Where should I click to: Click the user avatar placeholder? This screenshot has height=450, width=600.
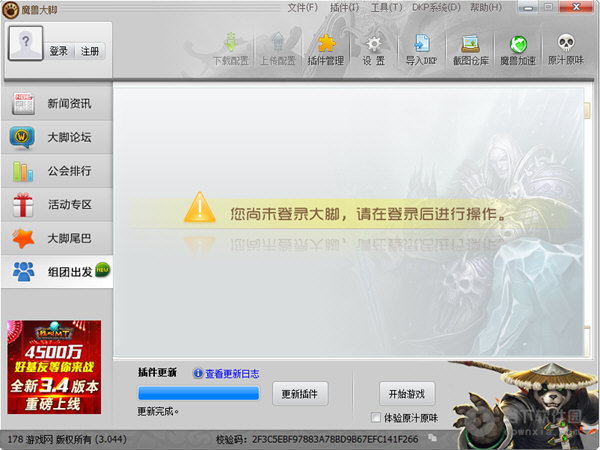(26, 43)
